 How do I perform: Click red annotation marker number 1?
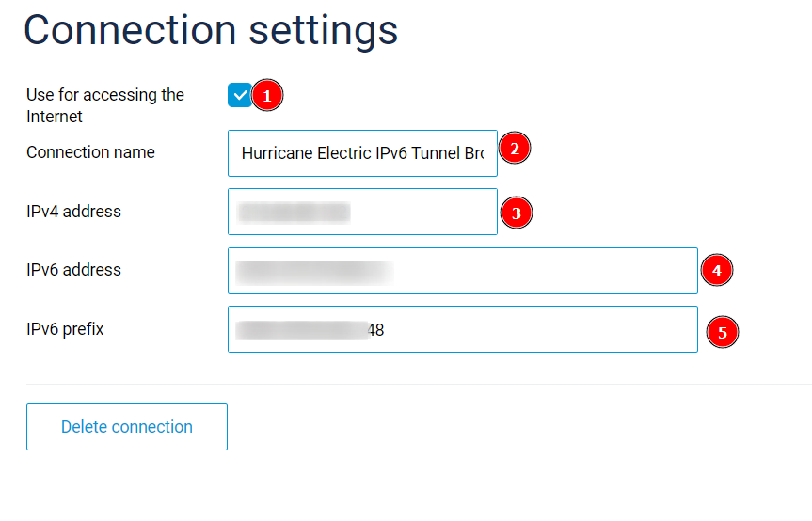267,96
